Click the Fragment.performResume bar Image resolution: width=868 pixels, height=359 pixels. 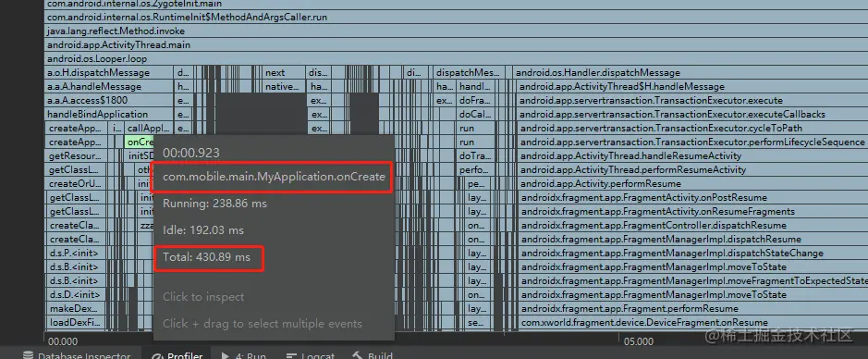[x=693, y=309]
